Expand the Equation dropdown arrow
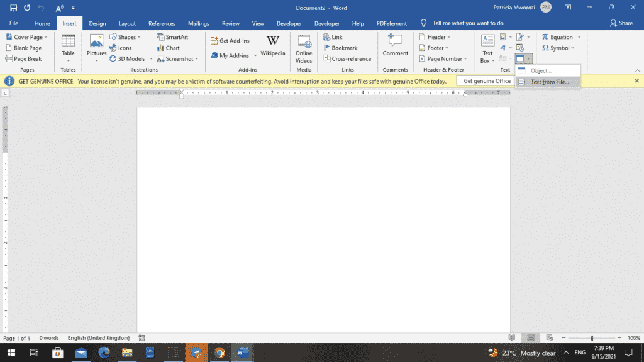 [579, 37]
